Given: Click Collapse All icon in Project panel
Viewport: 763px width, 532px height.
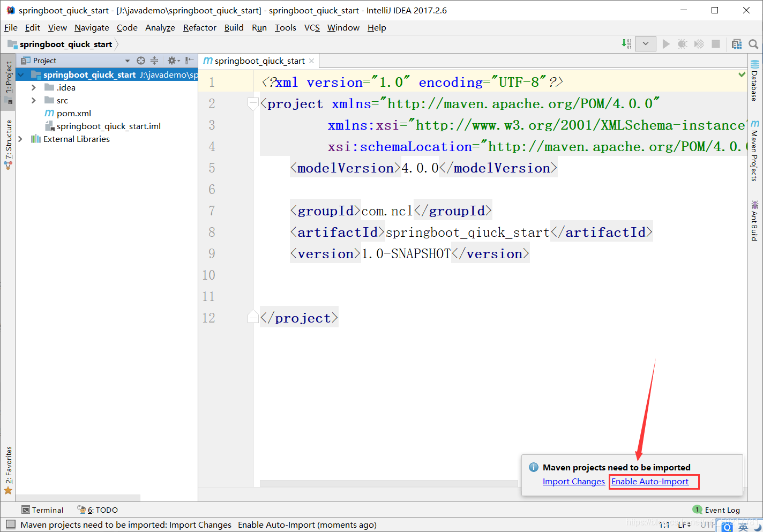Looking at the screenshot, I should pos(154,61).
